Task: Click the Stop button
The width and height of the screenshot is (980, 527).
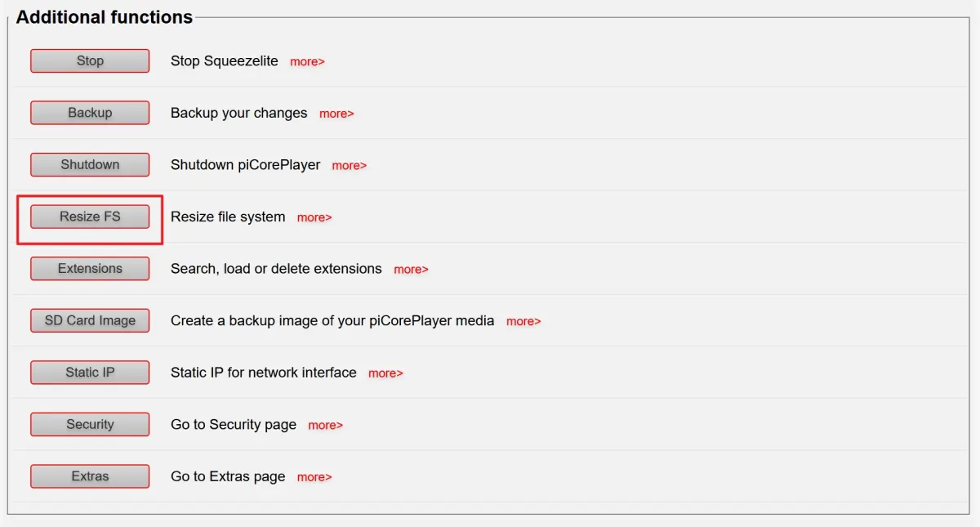Action: pos(90,61)
